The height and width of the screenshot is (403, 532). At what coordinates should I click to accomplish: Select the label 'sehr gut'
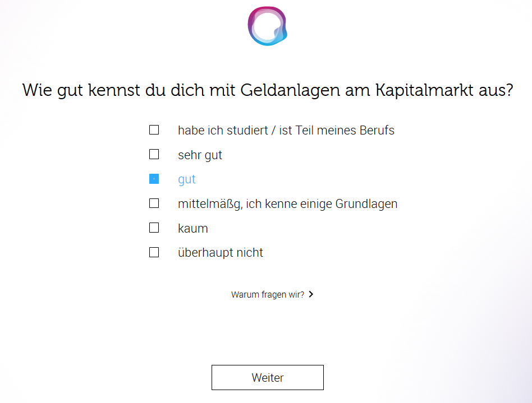(x=200, y=155)
